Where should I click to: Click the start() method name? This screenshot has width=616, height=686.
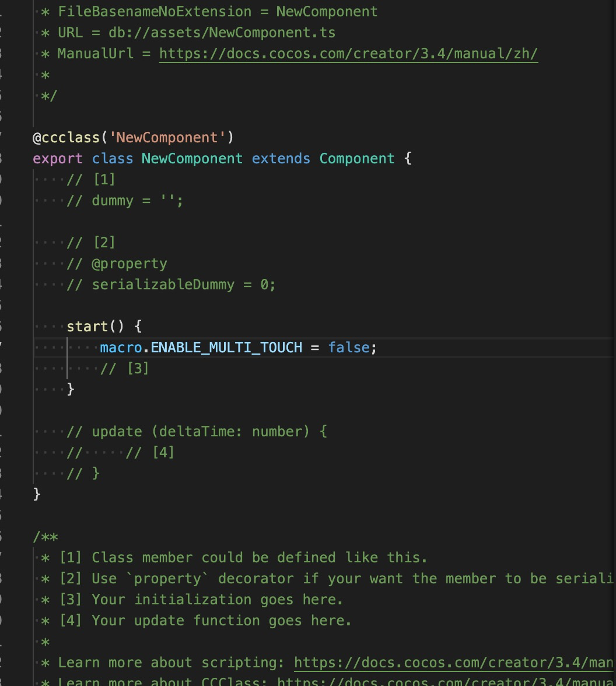click(87, 327)
